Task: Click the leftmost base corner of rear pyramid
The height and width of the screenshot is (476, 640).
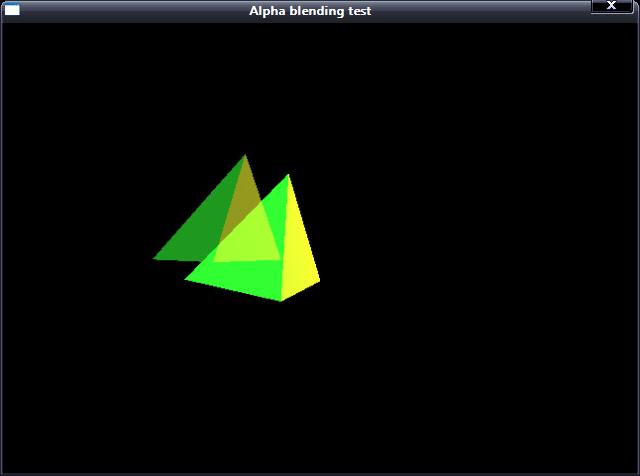Action: coord(154,259)
